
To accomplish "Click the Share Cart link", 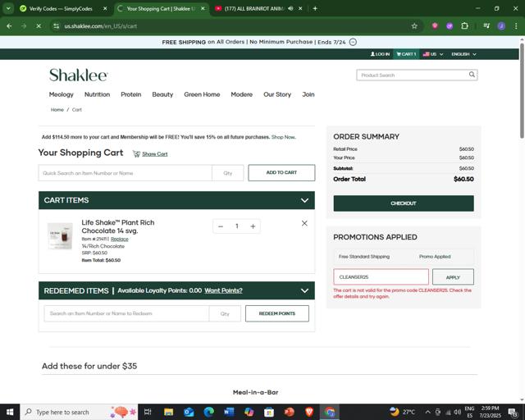I will click(155, 153).
